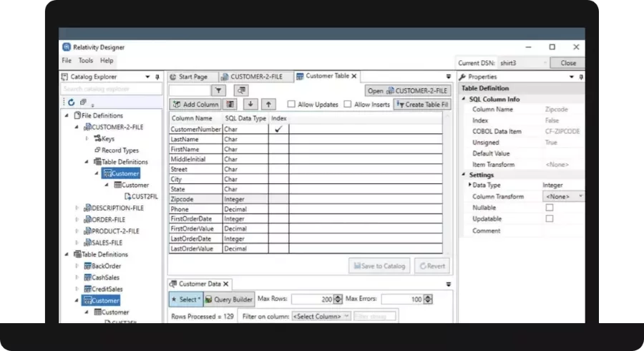Open the Tools menu
The image size is (644, 351).
(x=85, y=60)
